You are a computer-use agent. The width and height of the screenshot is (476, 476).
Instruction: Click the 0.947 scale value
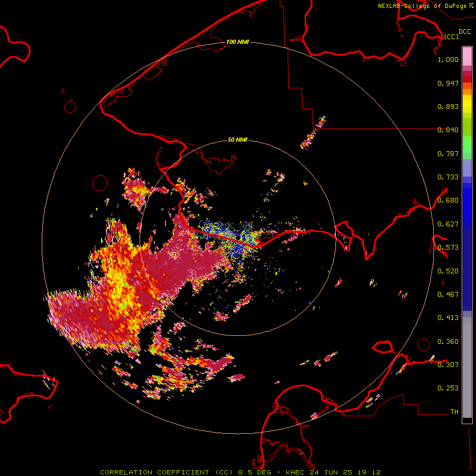coord(448,83)
